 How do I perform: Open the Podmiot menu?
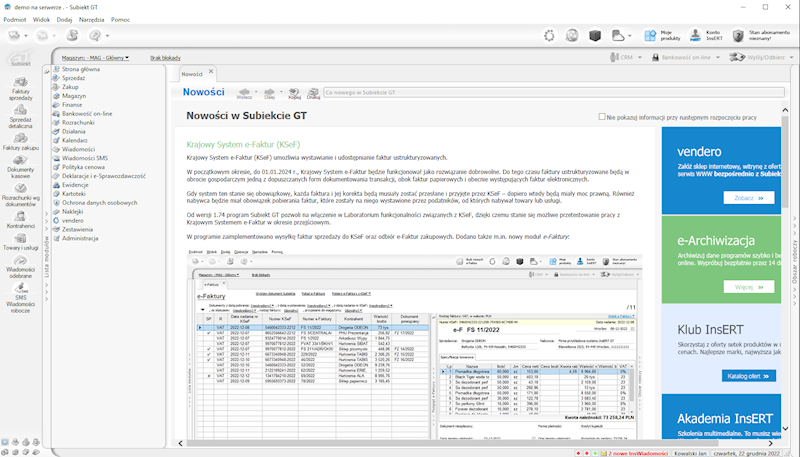point(15,19)
